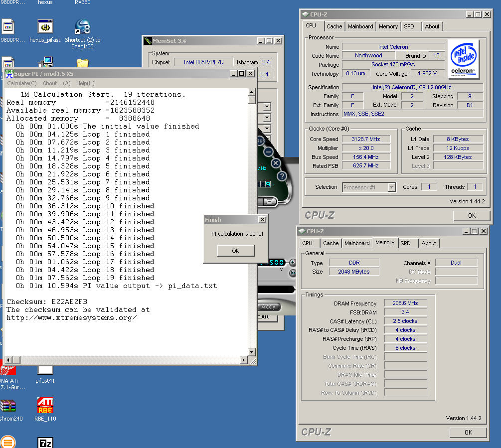Screen dimensions: 501x448
Task: Click Super PI vertical scrollbar up arrow
Action: (x=251, y=92)
